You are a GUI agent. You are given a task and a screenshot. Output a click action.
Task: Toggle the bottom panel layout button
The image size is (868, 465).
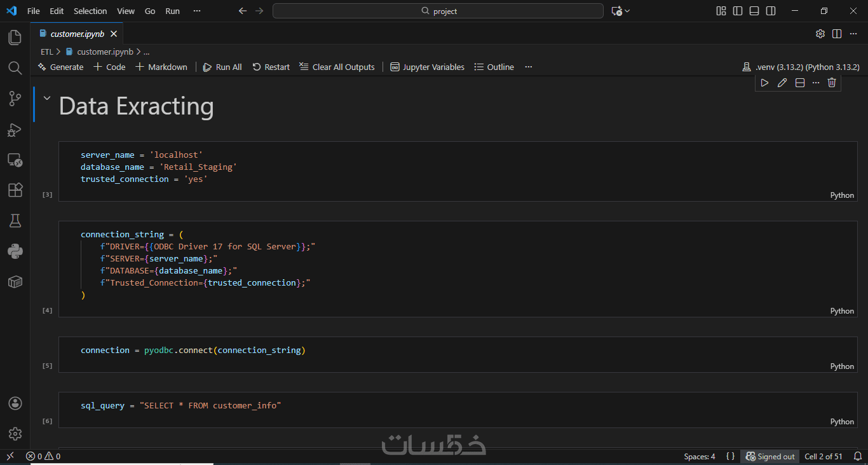pos(754,11)
